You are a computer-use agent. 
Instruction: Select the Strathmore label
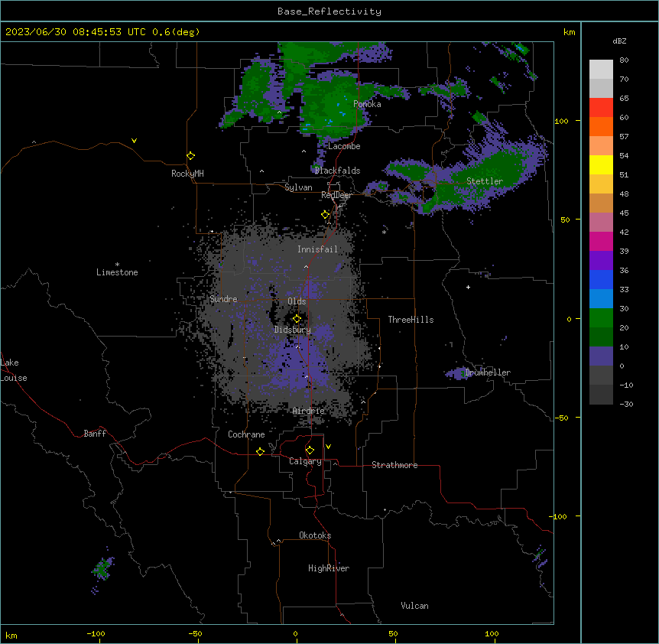click(394, 465)
